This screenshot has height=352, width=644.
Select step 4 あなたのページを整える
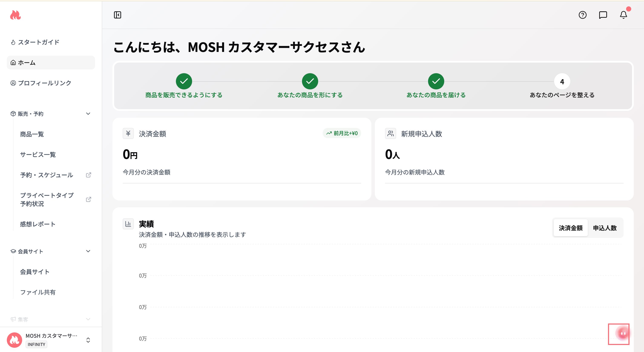click(562, 81)
